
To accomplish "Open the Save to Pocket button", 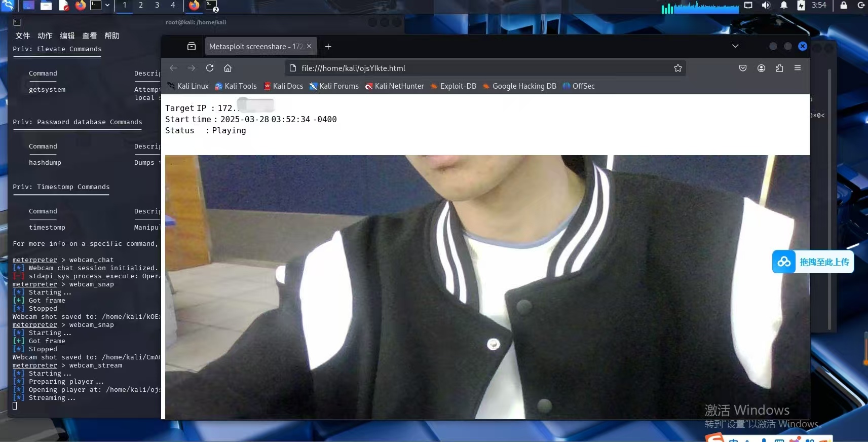I will click(743, 68).
